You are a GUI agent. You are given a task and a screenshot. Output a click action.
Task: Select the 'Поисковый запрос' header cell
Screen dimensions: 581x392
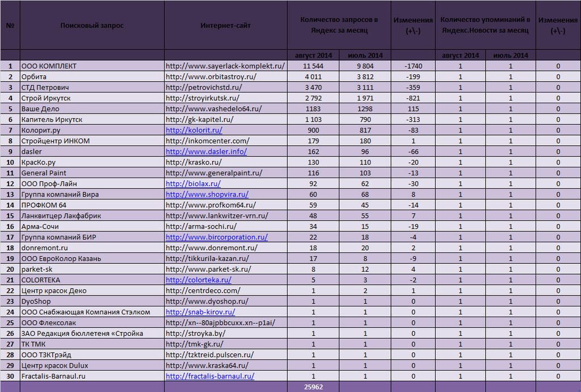(92, 25)
